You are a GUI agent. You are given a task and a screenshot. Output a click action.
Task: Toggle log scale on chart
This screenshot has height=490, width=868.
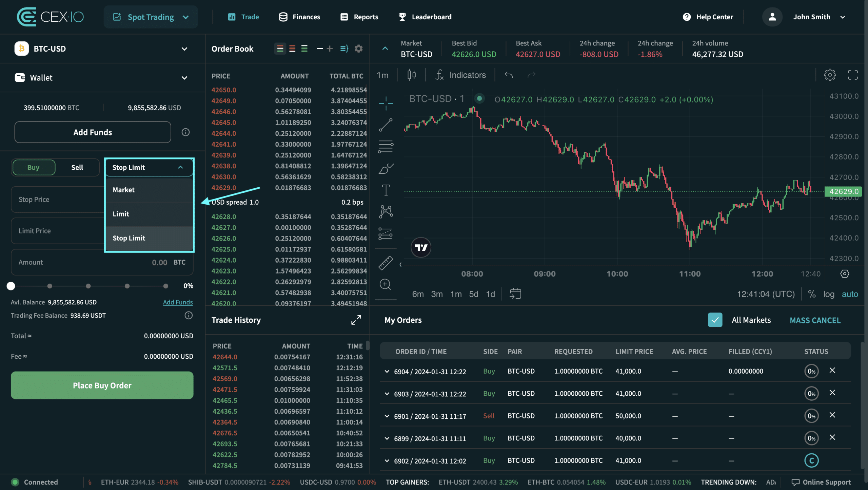coord(829,294)
